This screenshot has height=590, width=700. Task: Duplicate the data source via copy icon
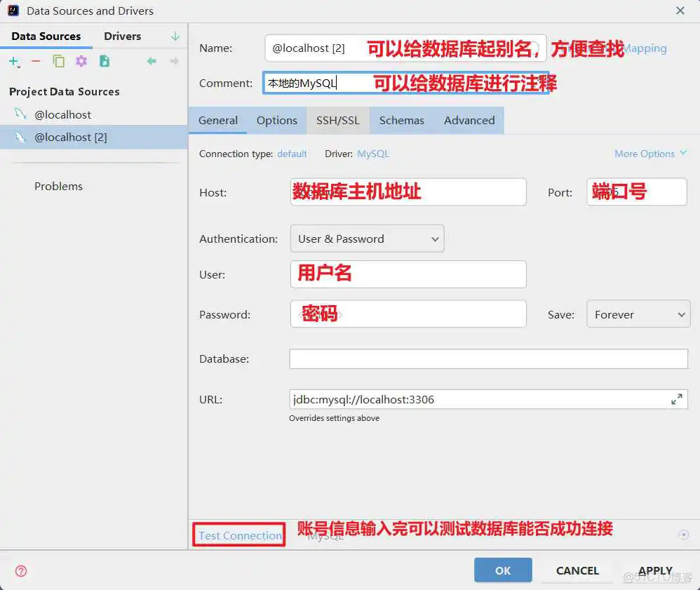[58, 61]
